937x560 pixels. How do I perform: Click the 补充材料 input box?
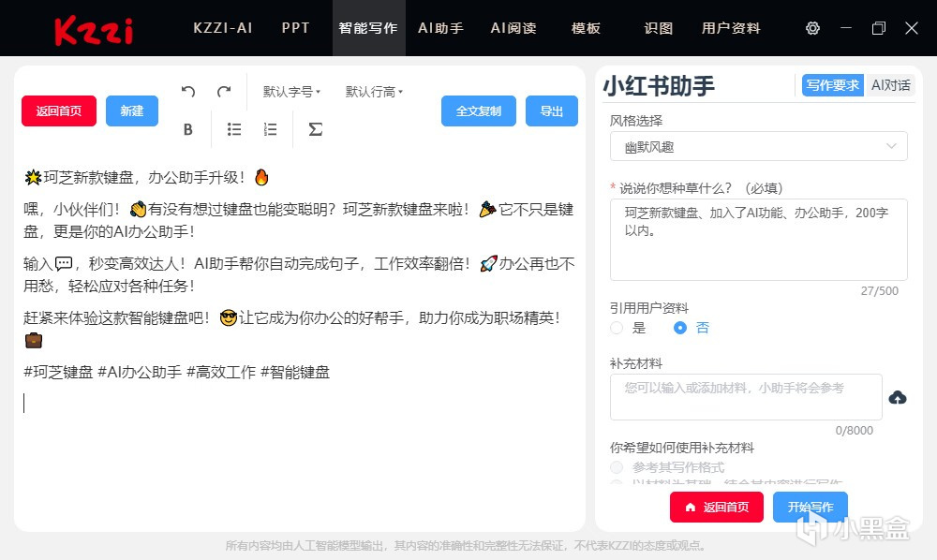click(746, 397)
